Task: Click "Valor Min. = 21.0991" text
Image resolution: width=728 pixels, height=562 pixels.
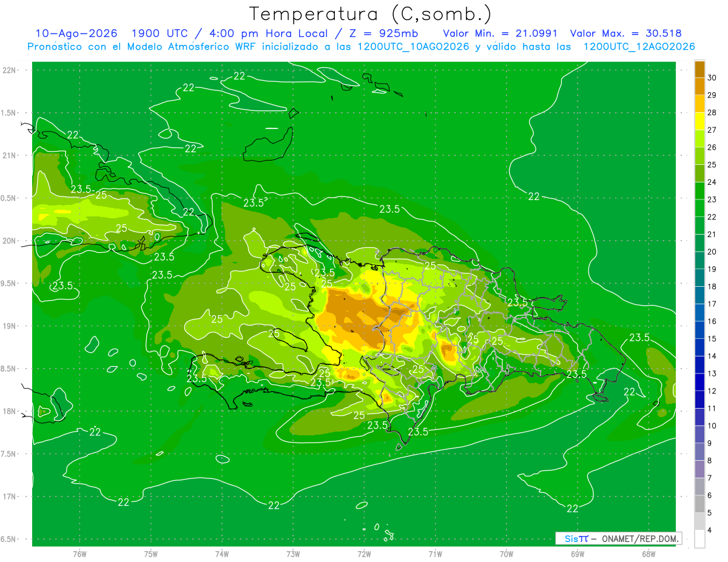Action: pos(500,33)
